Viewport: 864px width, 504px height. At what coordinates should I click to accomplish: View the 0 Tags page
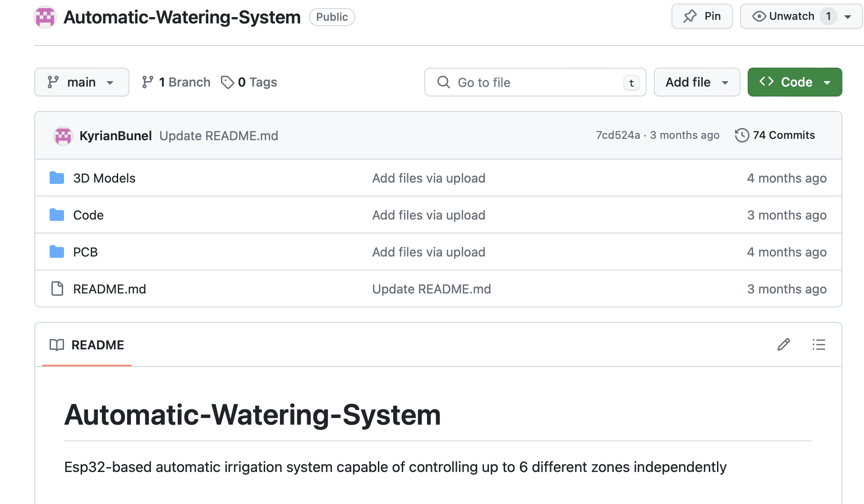click(249, 82)
